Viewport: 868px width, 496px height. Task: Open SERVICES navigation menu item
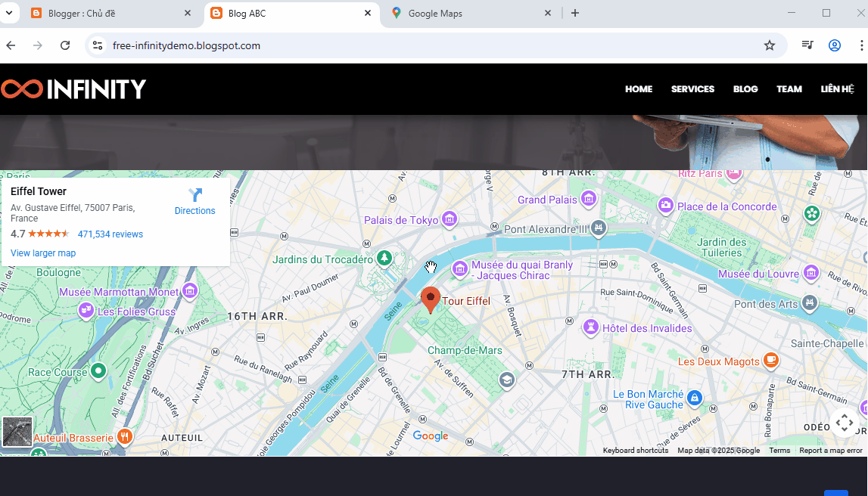point(692,89)
